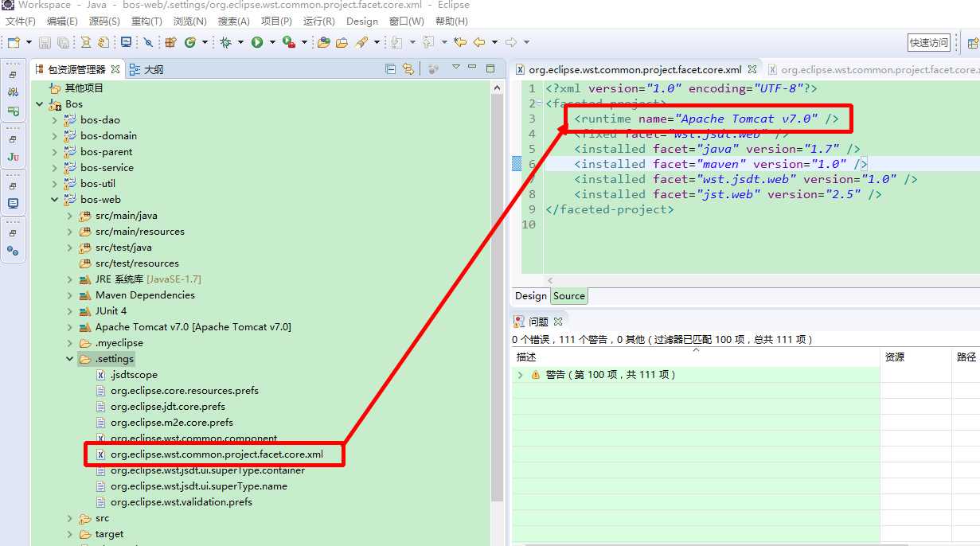Screen dimensions: 980x546
Task: Expand the warnings group in problems list
Action: tap(521, 375)
